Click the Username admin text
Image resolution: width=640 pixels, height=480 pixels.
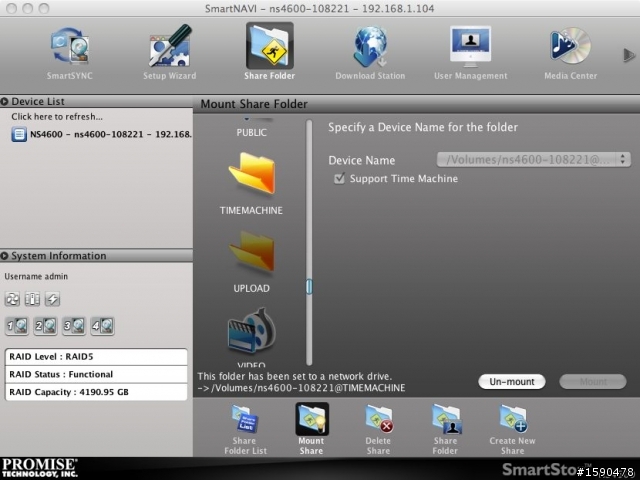(36, 276)
